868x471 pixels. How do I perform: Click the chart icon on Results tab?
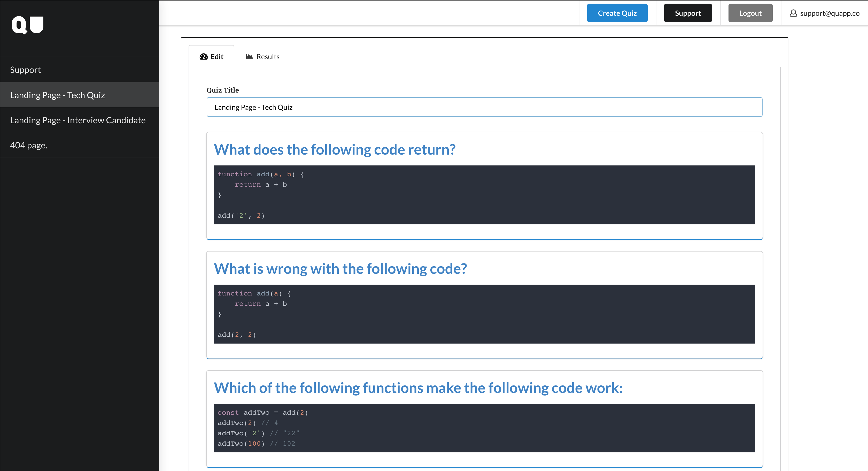[x=249, y=57]
